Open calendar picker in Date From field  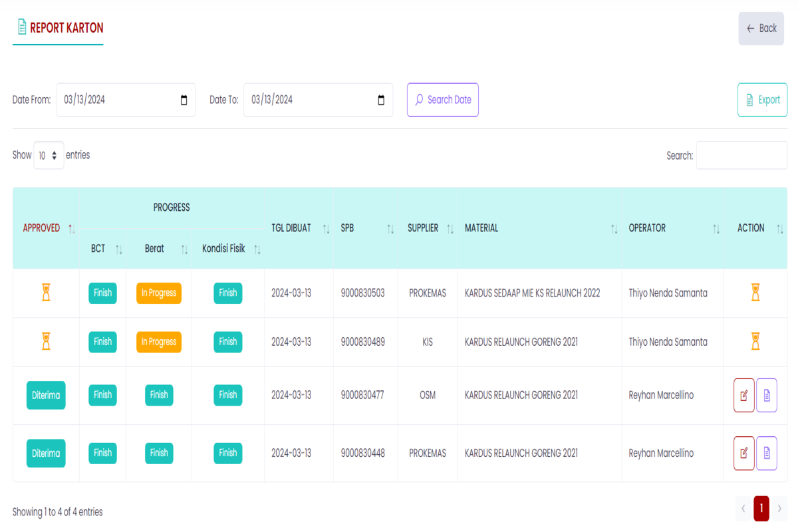click(x=184, y=100)
